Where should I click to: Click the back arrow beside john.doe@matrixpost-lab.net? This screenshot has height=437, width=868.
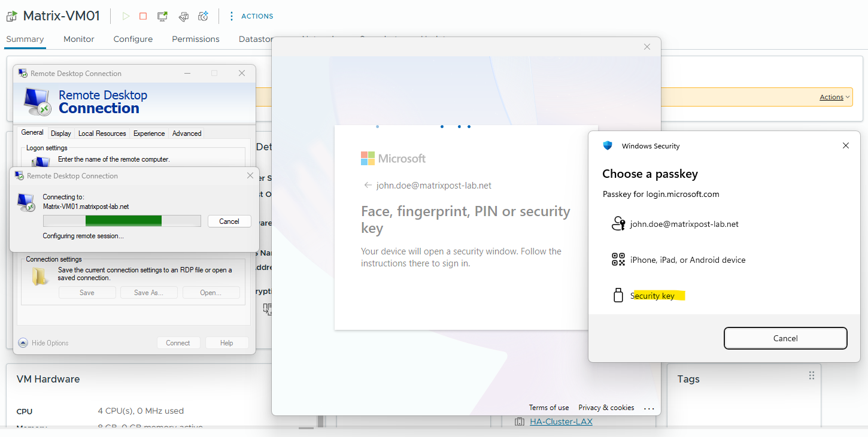(x=368, y=185)
